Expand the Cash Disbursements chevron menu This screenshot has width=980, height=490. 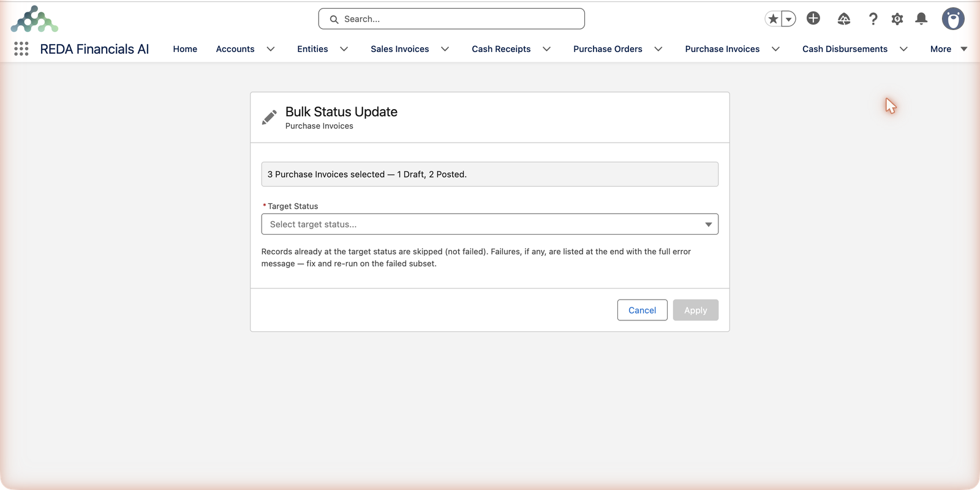pyautogui.click(x=903, y=49)
